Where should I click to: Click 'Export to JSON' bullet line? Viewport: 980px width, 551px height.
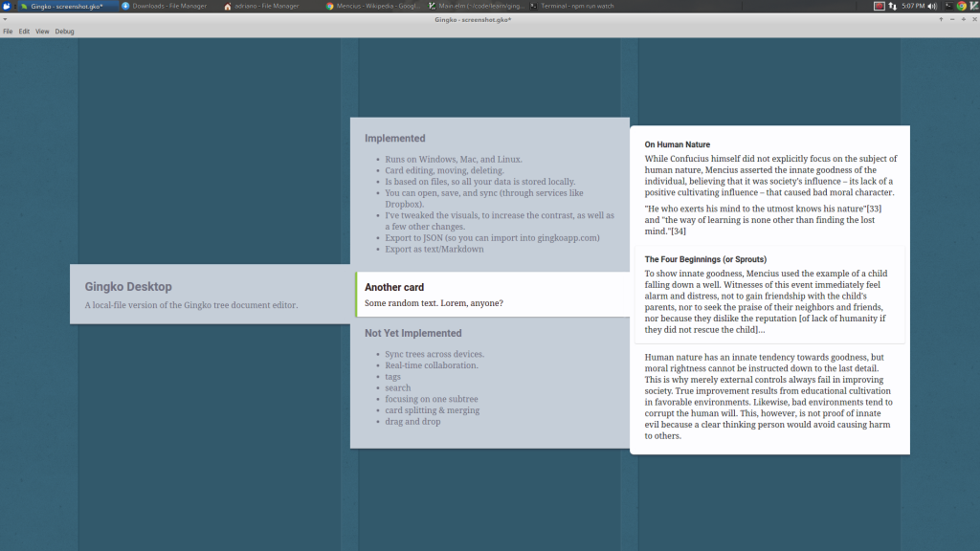[x=493, y=238]
